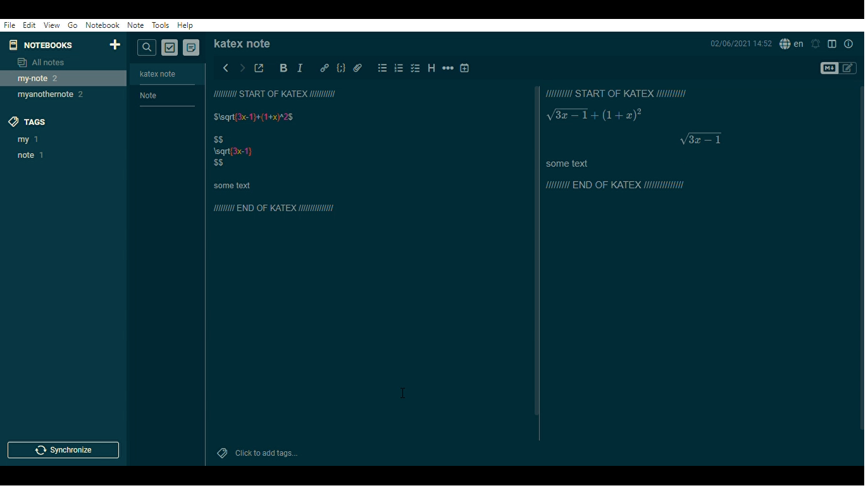Open note properties with the info icon
This screenshot has height=488, width=868.
click(848, 44)
